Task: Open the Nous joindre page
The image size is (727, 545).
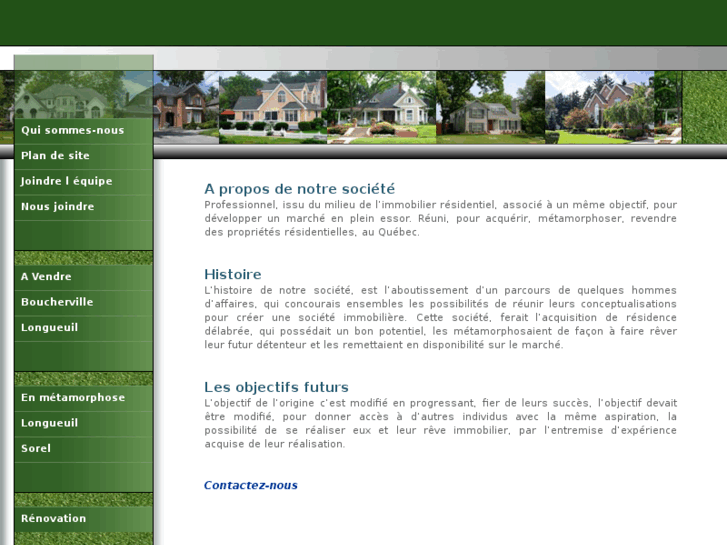Action: 83,207
